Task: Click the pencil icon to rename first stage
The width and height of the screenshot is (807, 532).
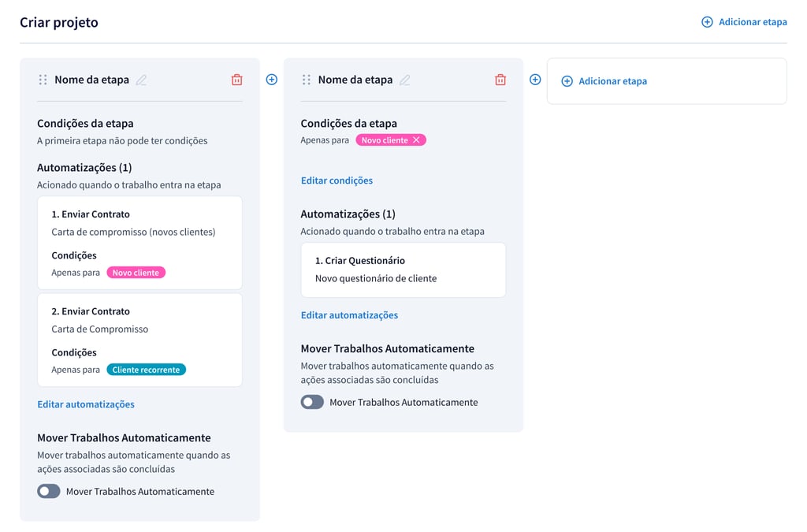Action: (141, 80)
